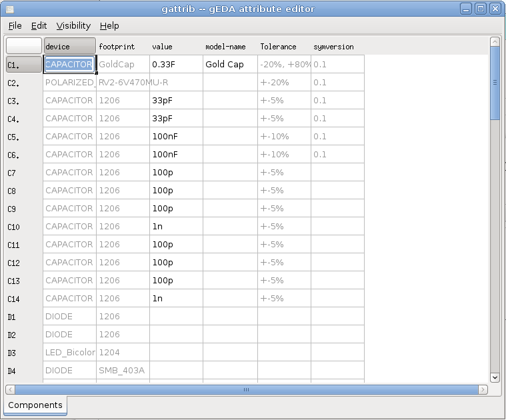
Task: Switch to the Components tab
Action: pos(35,405)
